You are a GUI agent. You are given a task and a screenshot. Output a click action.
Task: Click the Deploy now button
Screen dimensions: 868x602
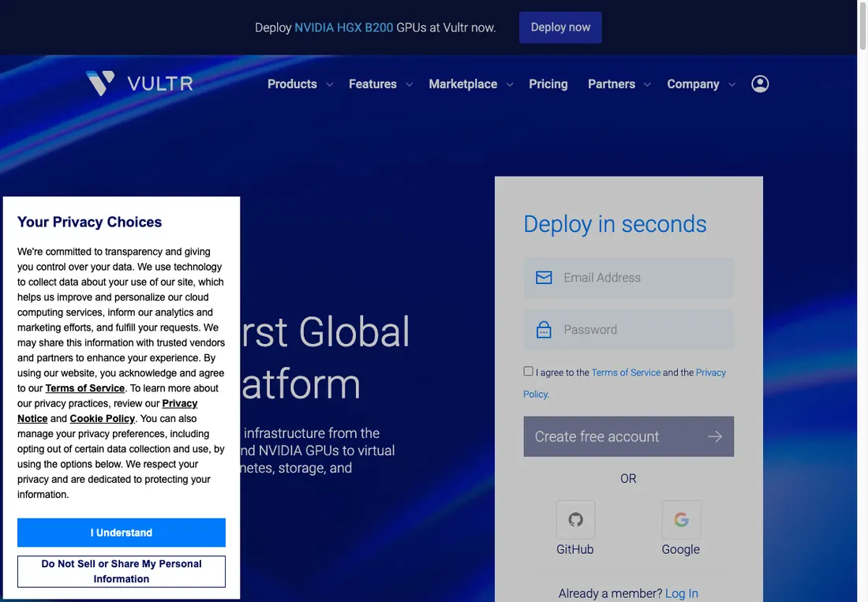click(560, 27)
